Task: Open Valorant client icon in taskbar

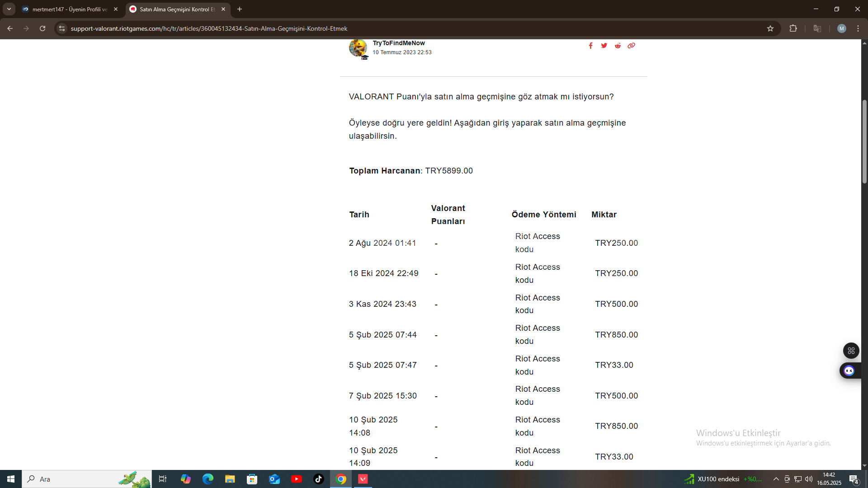Action: [x=363, y=479]
